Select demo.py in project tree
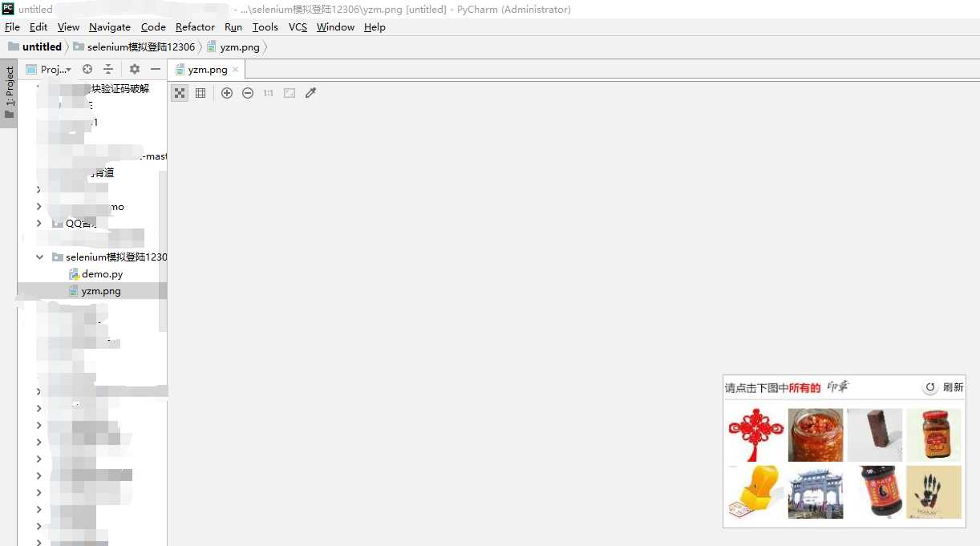Image resolution: width=980 pixels, height=546 pixels. pyautogui.click(x=102, y=274)
